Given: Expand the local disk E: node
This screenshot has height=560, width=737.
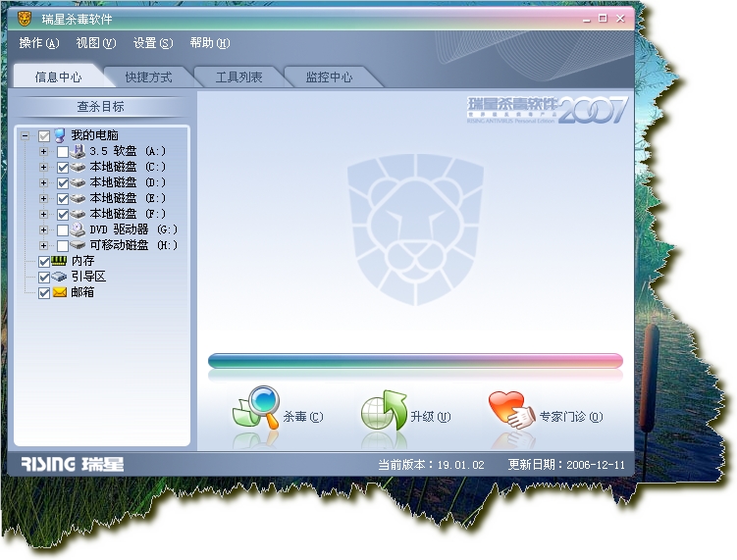Looking at the screenshot, I should pyautogui.click(x=44, y=198).
